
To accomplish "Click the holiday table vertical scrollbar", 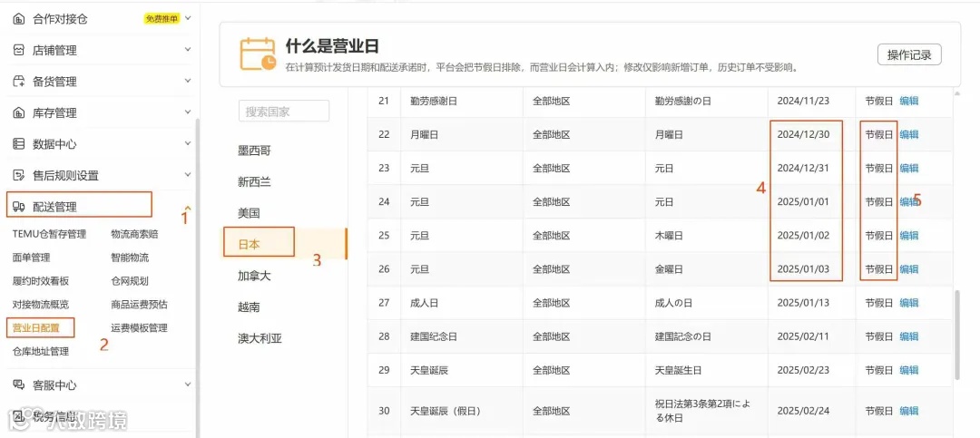I will click(x=957, y=335).
